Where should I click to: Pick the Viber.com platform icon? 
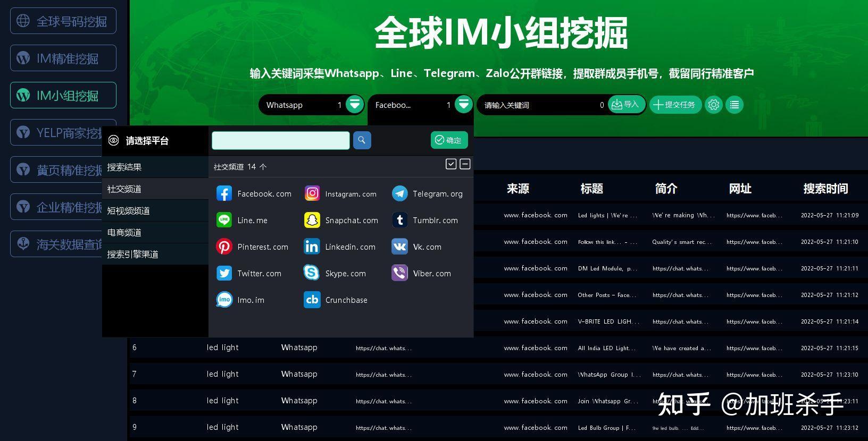[400, 273]
